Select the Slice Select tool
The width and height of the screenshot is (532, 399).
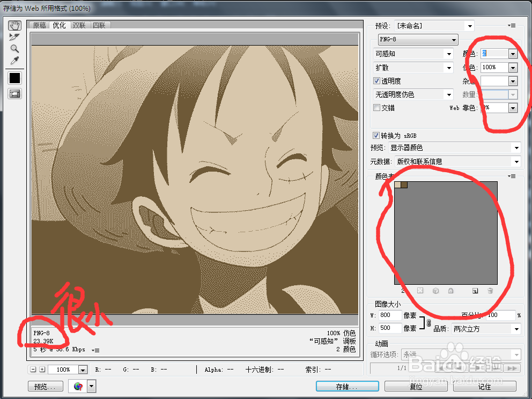(14, 37)
